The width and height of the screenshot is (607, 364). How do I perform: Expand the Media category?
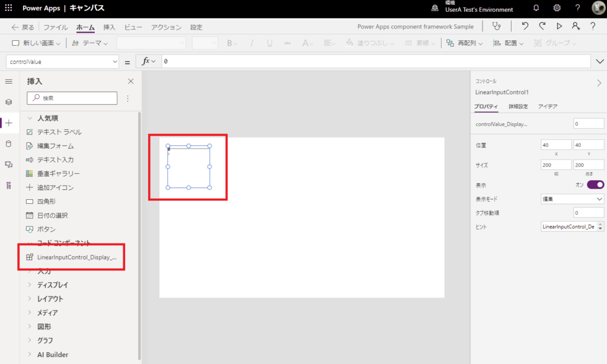click(30, 312)
